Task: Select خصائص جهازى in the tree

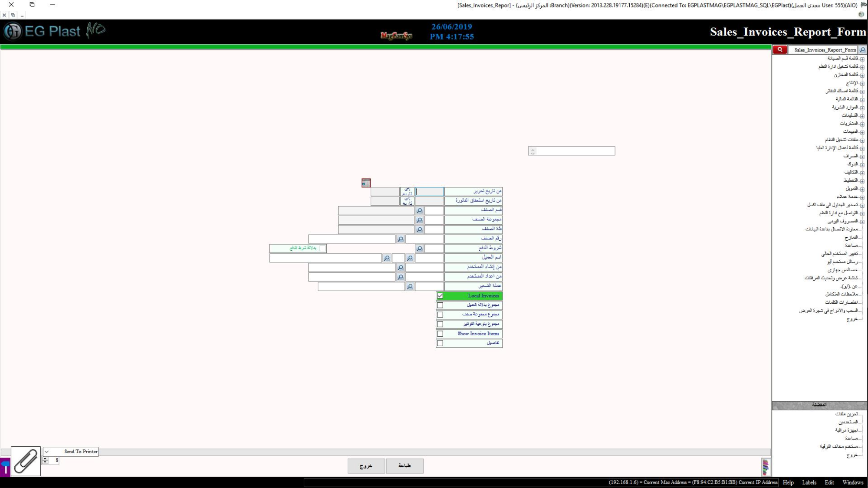Action: pos(842,270)
